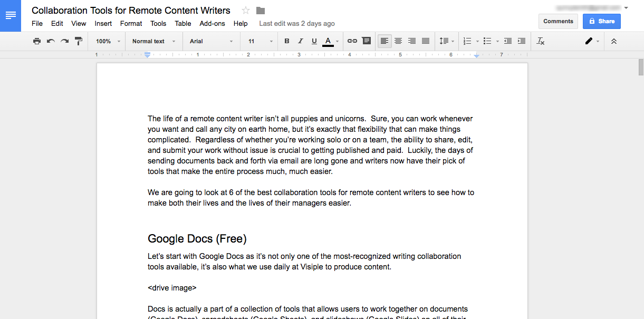
Task: Open the Edit menu
Action: point(57,23)
